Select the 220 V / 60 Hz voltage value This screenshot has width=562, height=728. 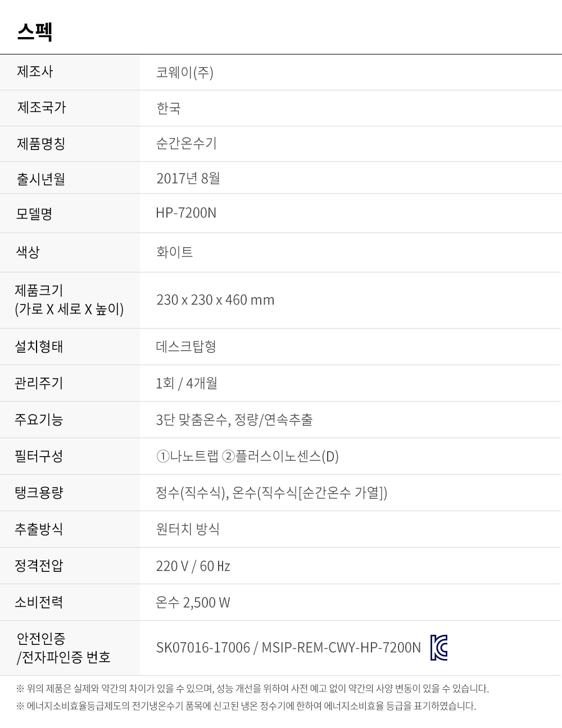click(193, 566)
